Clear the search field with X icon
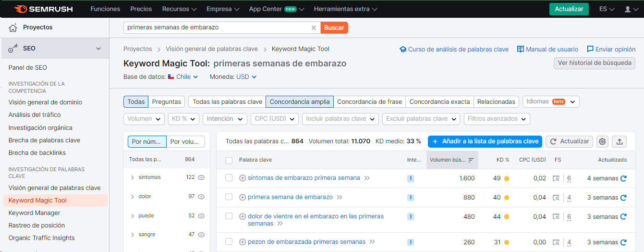 click(314, 28)
